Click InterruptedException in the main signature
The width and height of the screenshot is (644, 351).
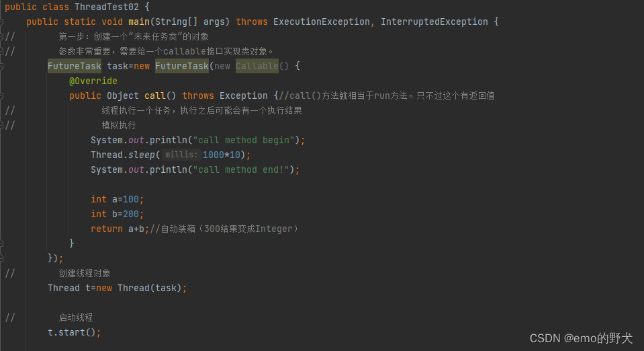(x=434, y=22)
